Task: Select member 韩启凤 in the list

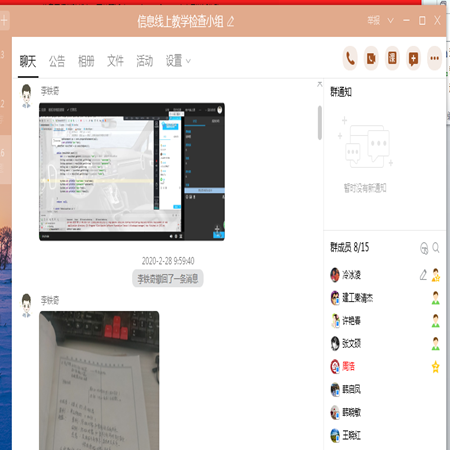Action: pyautogui.click(x=385, y=389)
